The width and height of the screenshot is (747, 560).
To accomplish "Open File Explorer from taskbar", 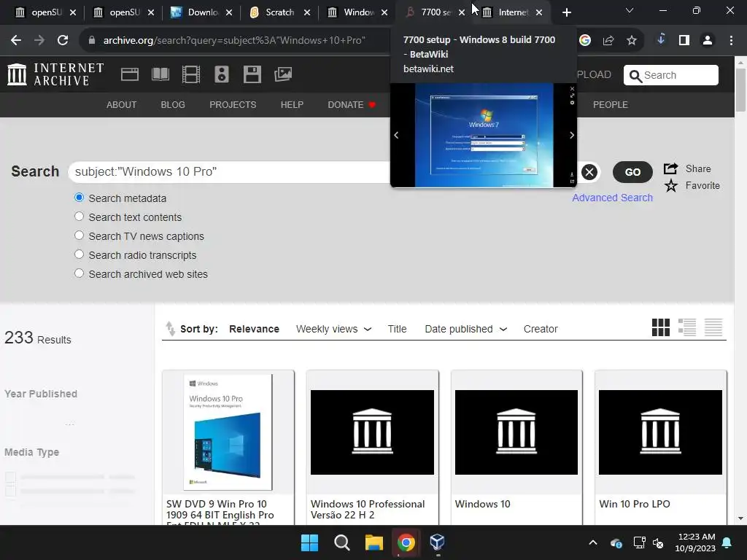I will pyautogui.click(x=374, y=542).
